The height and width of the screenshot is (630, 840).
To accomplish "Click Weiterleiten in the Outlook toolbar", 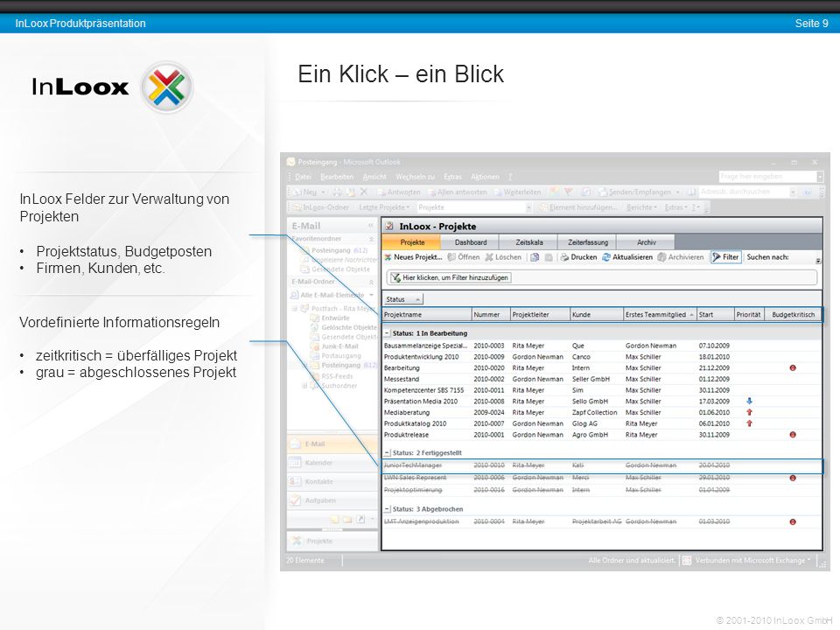I will click(517, 192).
